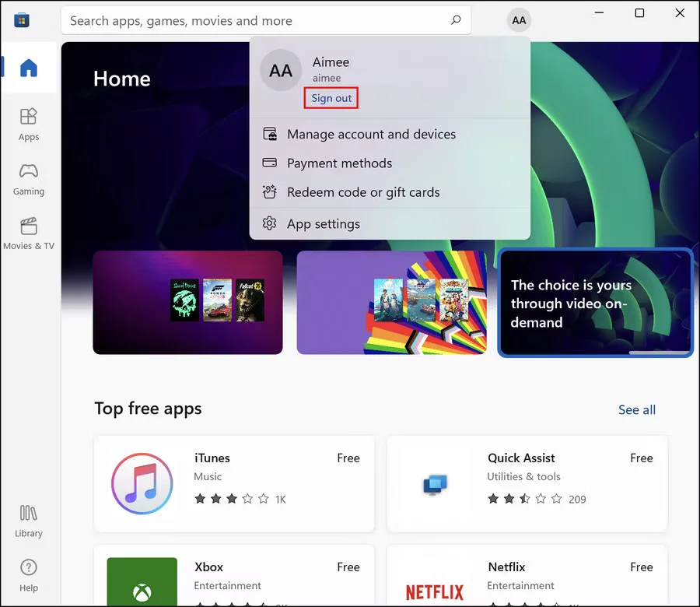Select the Home icon in the sidebar
This screenshot has height=607, width=700.
pyautogui.click(x=29, y=68)
